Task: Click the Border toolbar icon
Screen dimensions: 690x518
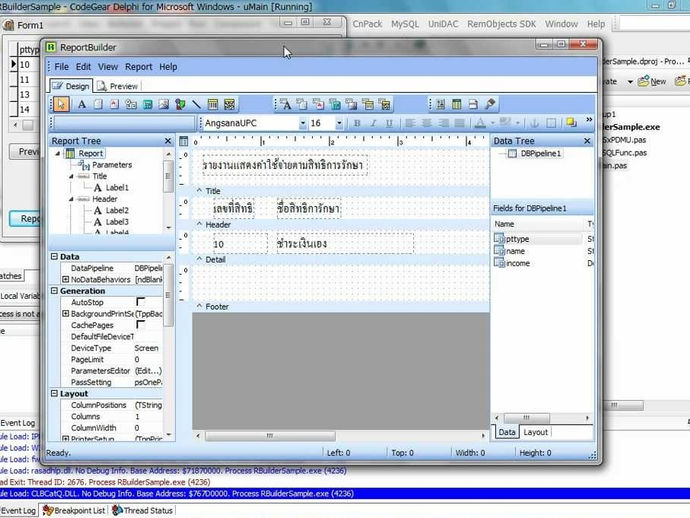Action: (x=551, y=123)
